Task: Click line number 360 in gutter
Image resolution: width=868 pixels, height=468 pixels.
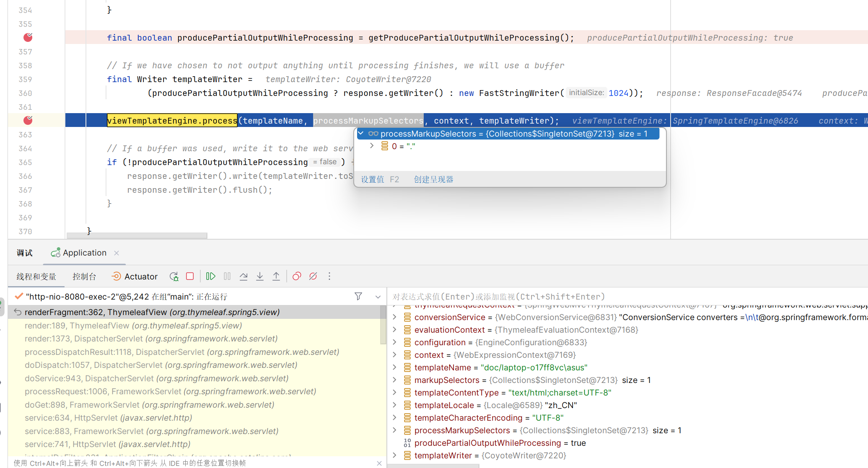Action: click(x=25, y=93)
